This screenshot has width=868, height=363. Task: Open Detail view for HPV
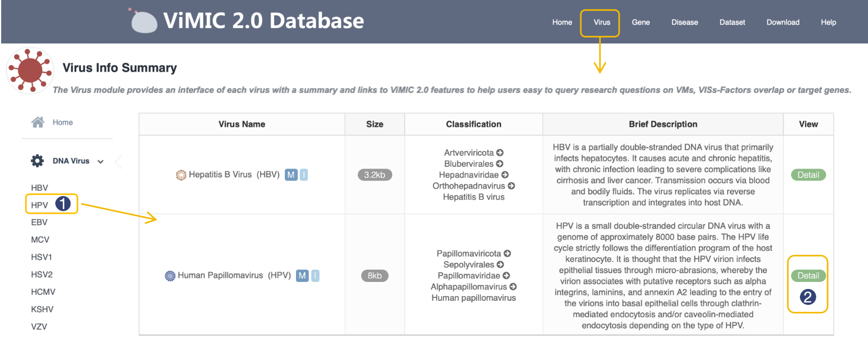click(x=808, y=275)
